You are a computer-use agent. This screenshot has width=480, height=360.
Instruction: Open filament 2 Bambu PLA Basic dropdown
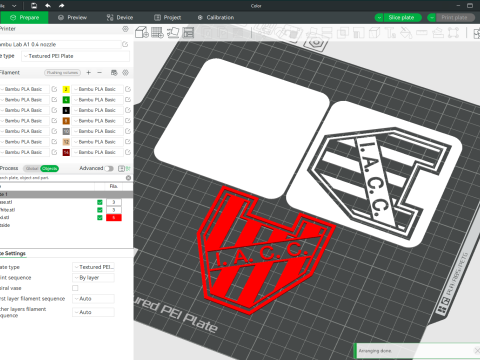pos(97,89)
